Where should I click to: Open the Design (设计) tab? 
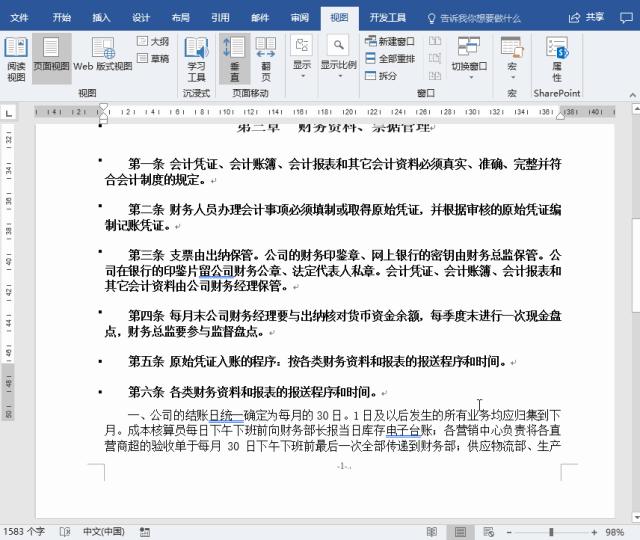[141, 18]
